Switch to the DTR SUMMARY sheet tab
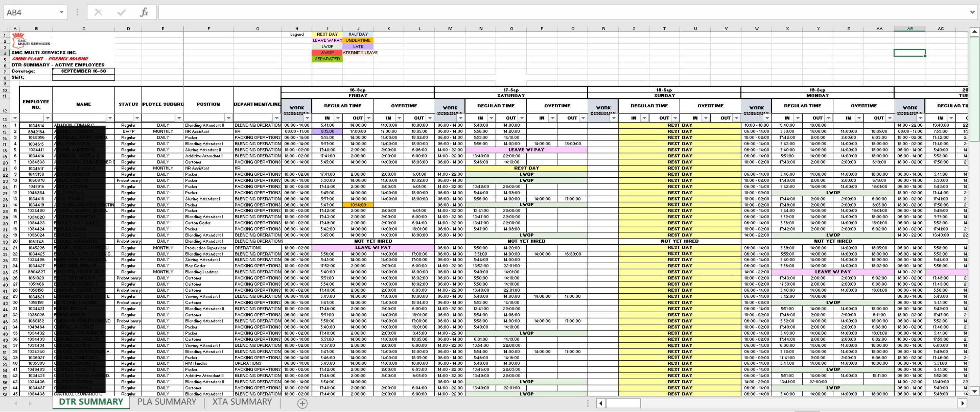The image size is (980, 412). 91,402
